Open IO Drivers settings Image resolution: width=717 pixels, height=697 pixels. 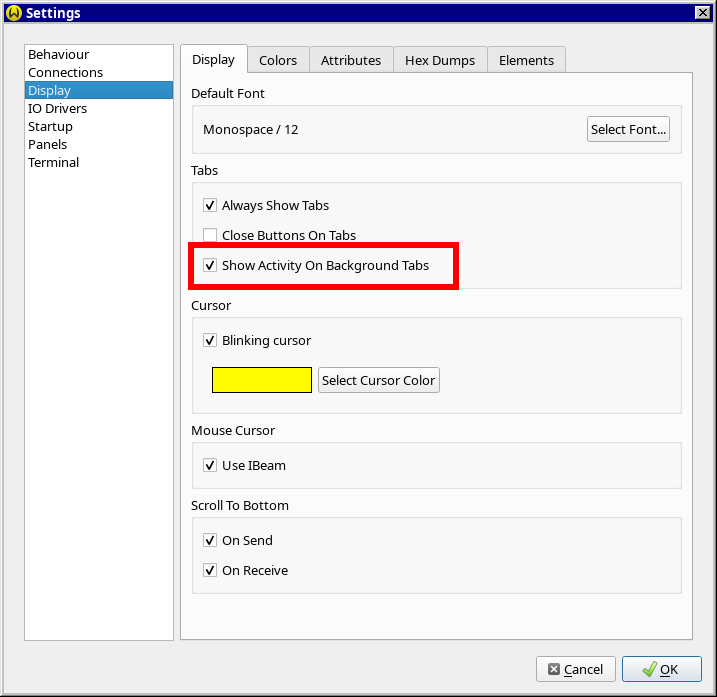click(x=99, y=108)
